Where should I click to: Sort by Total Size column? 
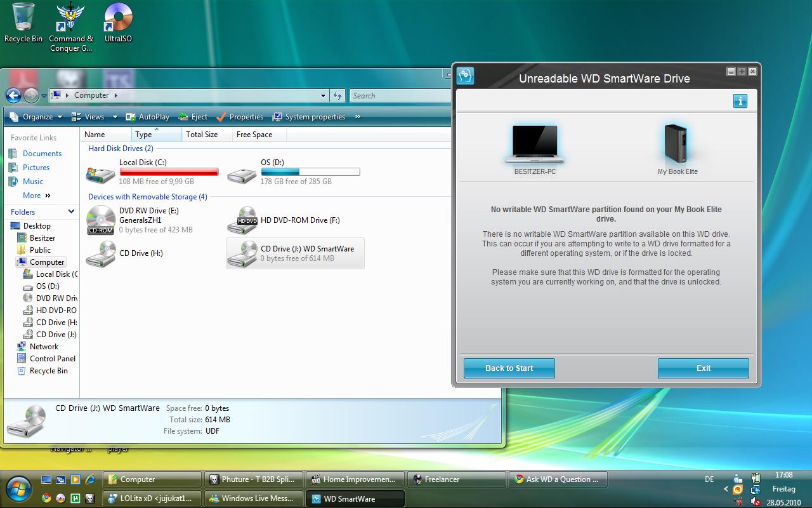point(207,135)
